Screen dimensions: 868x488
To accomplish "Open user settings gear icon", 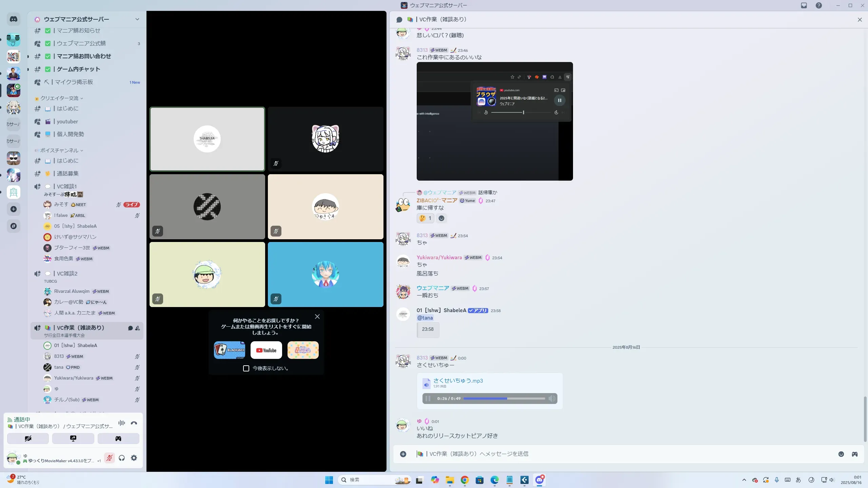I will click(134, 458).
